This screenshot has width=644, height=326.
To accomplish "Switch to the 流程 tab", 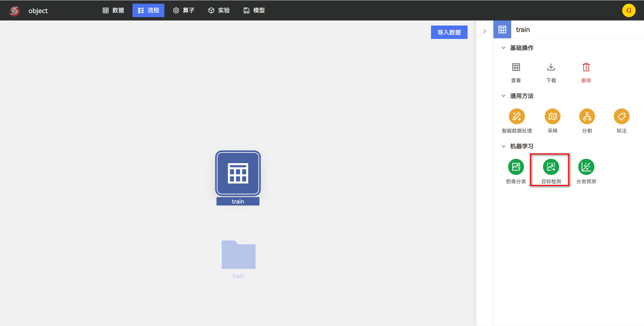I will [148, 10].
